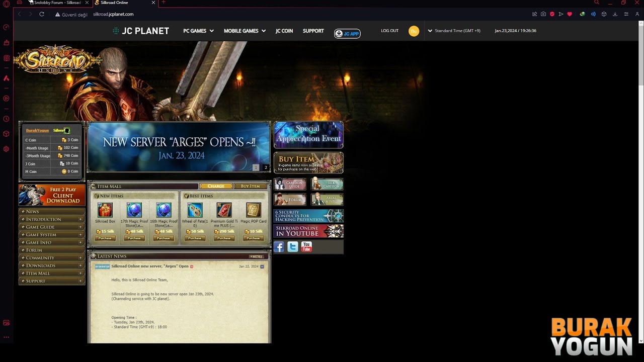
Task: Click yellow user avatar in header
Action: [x=414, y=31]
